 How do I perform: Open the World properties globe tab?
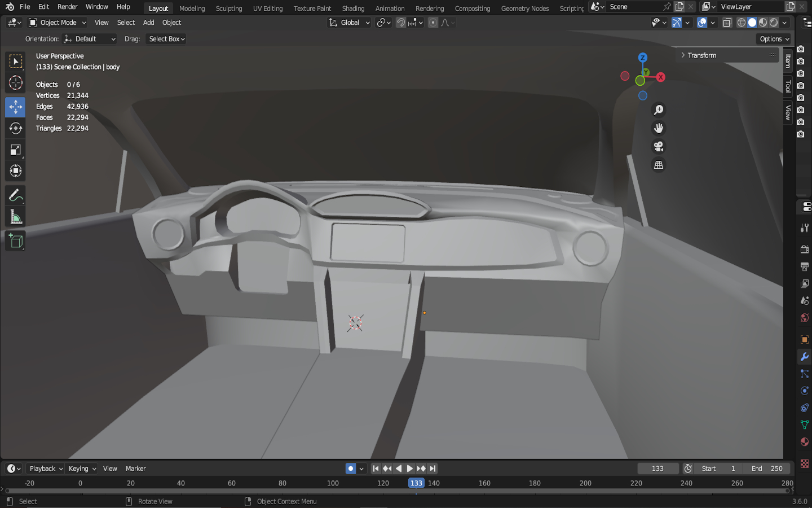(805, 318)
